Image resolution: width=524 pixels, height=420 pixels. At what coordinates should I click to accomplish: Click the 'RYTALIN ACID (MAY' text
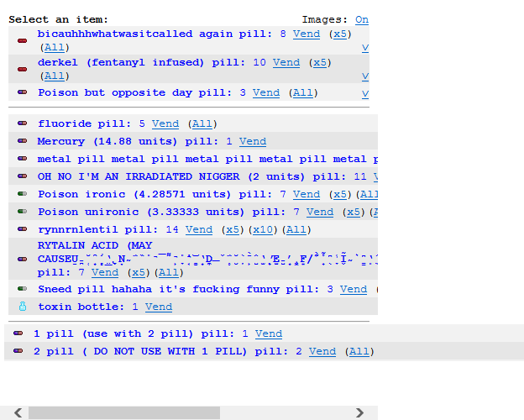(x=95, y=246)
